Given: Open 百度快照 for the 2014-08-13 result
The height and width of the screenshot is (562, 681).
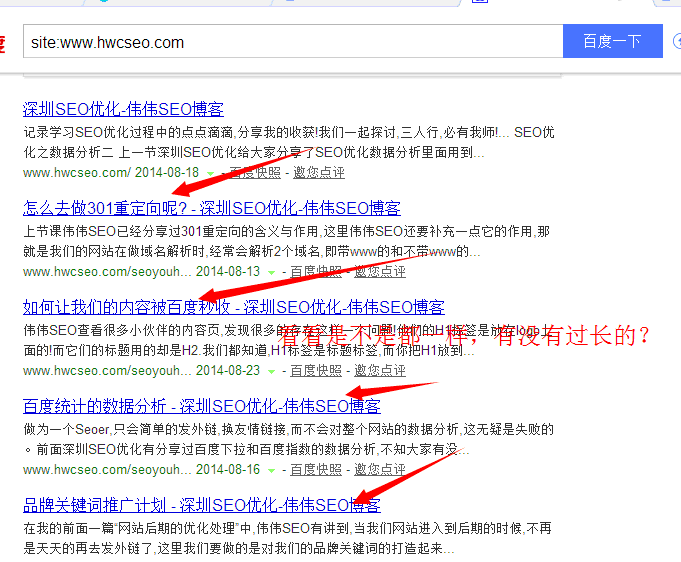Looking at the screenshot, I should (x=316, y=271).
